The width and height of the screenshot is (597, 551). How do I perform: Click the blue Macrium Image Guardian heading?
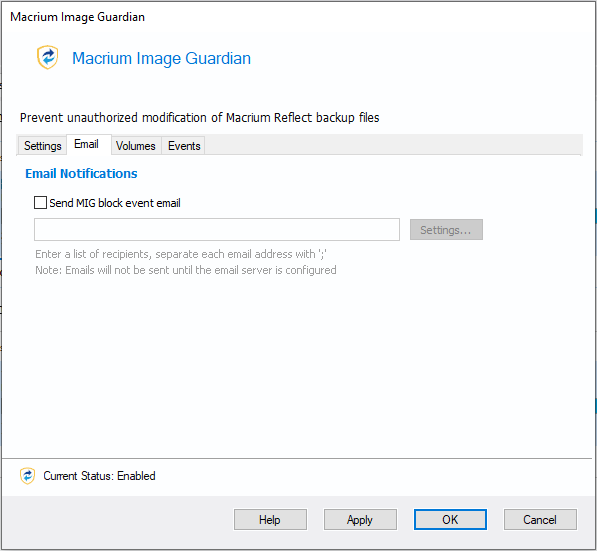tap(161, 59)
